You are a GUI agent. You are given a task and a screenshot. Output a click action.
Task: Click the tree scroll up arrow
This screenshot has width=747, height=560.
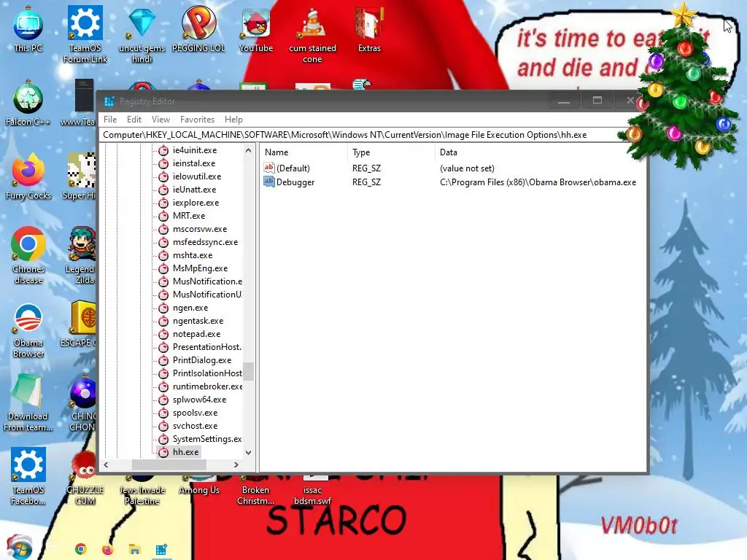pos(248,150)
